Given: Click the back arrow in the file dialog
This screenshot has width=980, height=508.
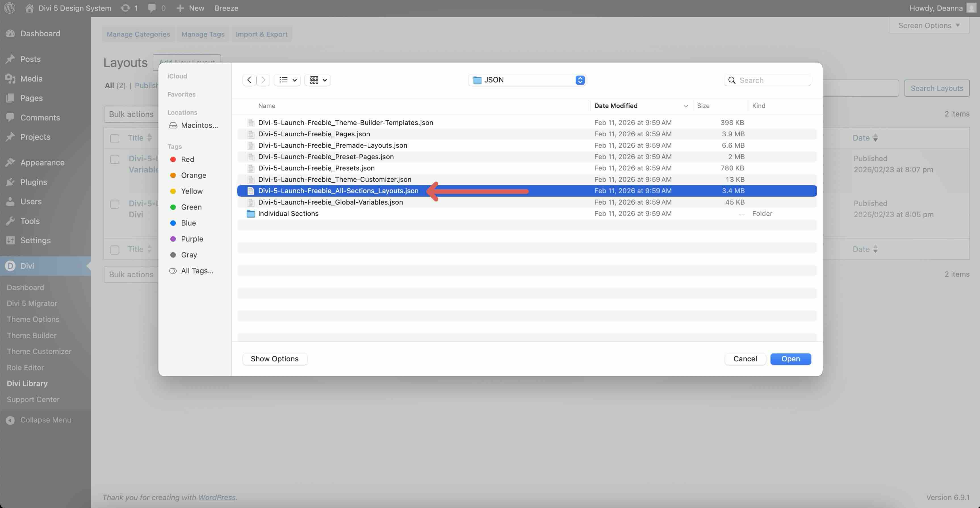Looking at the screenshot, I should (x=250, y=80).
